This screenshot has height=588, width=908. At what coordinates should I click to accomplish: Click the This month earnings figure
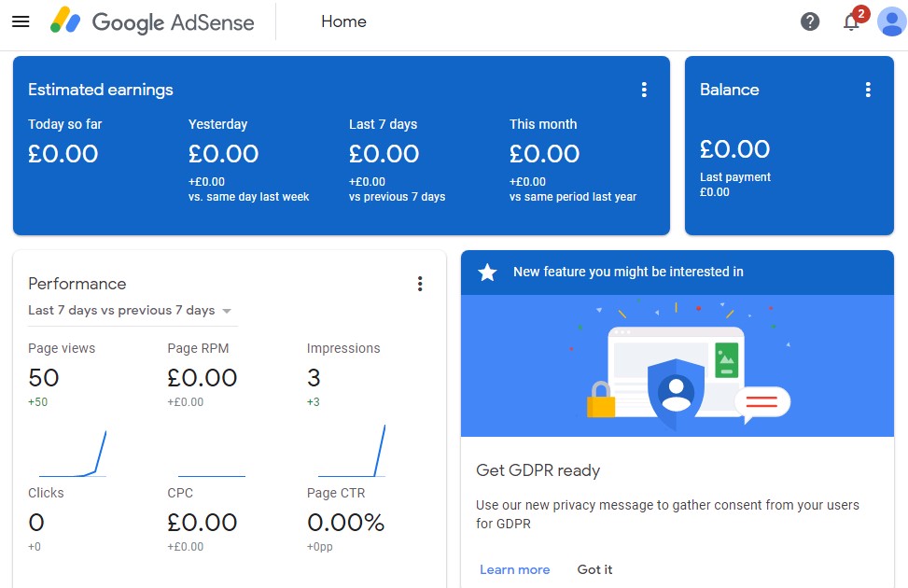pos(544,154)
